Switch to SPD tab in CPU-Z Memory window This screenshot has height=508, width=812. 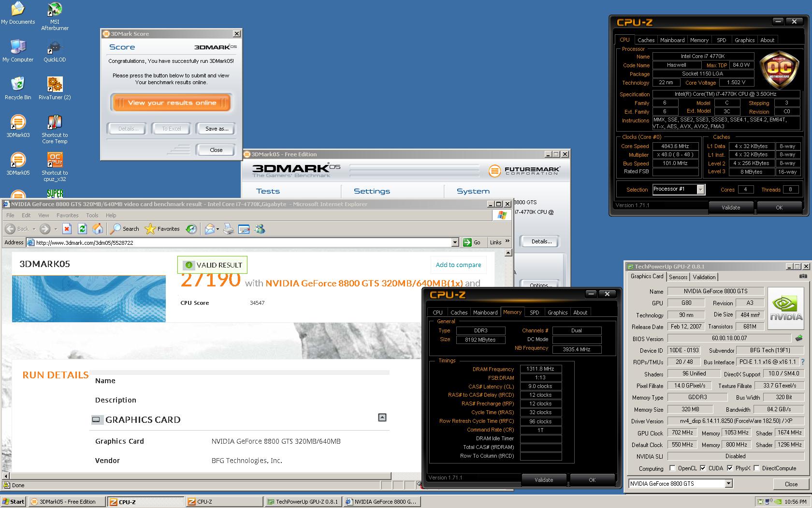[x=534, y=313]
